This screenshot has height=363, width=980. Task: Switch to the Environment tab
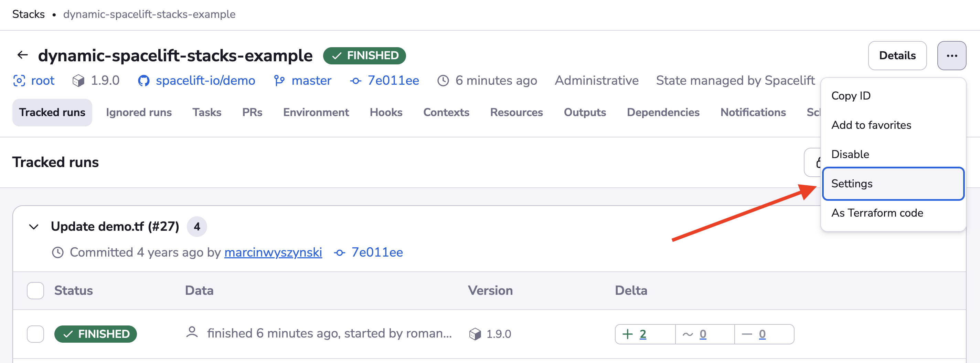pyautogui.click(x=316, y=112)
